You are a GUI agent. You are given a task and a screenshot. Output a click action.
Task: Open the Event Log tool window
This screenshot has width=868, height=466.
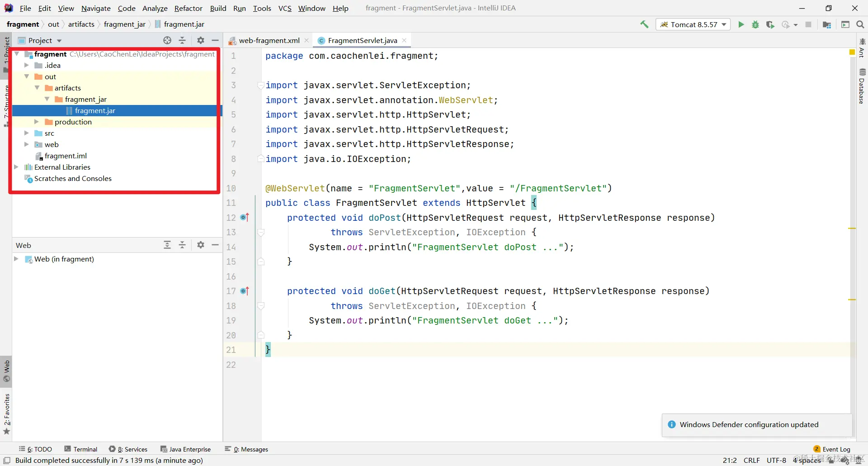click(x=832, y=449)
